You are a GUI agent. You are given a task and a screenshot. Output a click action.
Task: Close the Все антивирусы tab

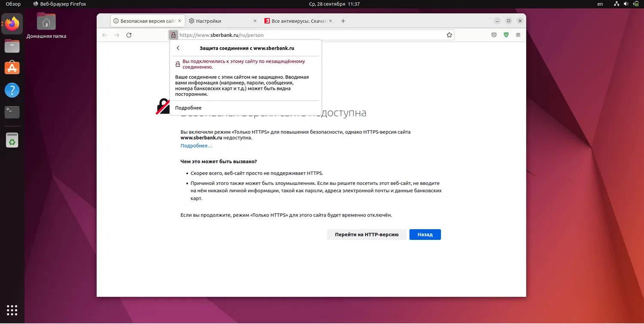coord(331,21)
